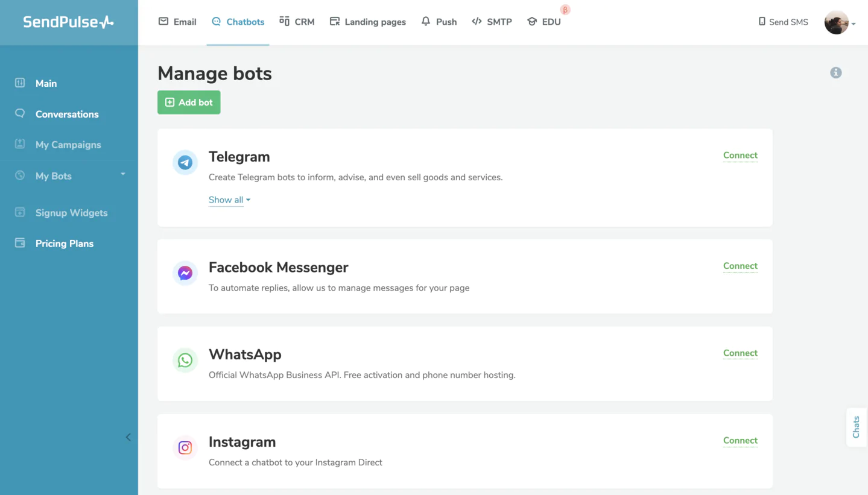
Task: Switch to the Chatbots tab
Action: pos(238,22)
